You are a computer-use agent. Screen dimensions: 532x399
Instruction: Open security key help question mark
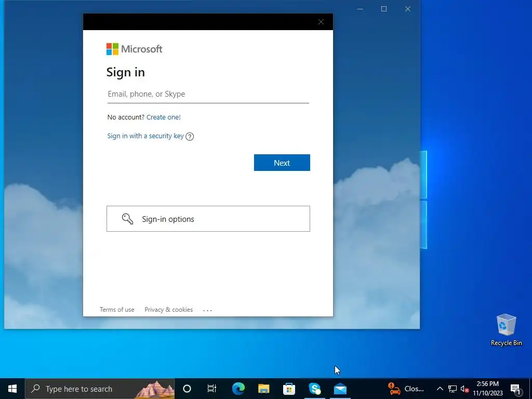[x=190, y=137]
